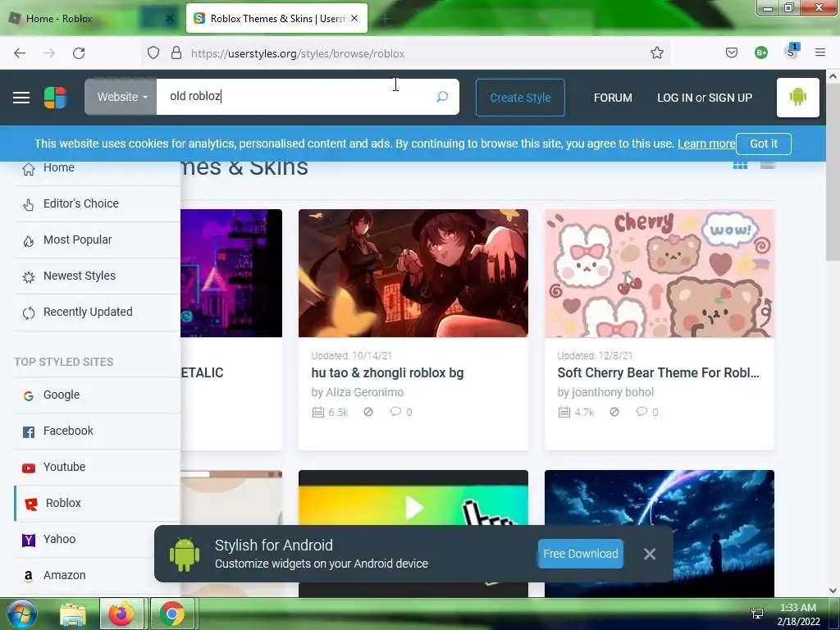The image size is (840, 630).
Task: Click the Facebook f icon
Action: (x=29, y=431)
